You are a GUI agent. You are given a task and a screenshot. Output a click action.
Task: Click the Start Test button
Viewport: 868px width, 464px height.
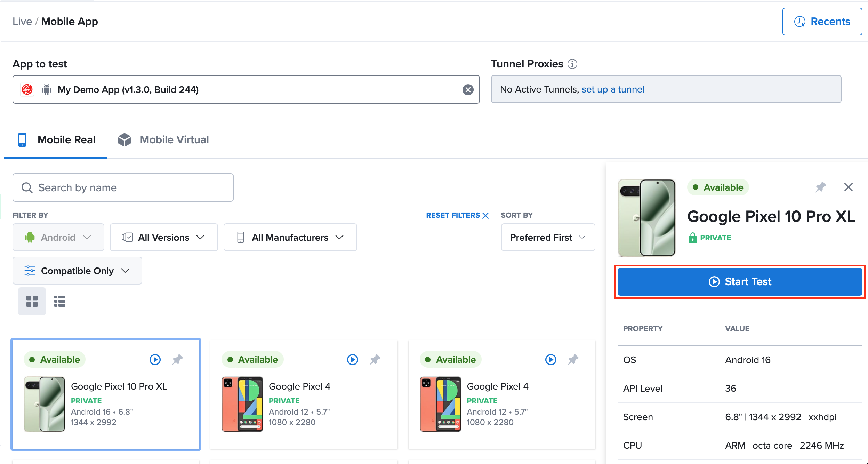pos(740,282)
